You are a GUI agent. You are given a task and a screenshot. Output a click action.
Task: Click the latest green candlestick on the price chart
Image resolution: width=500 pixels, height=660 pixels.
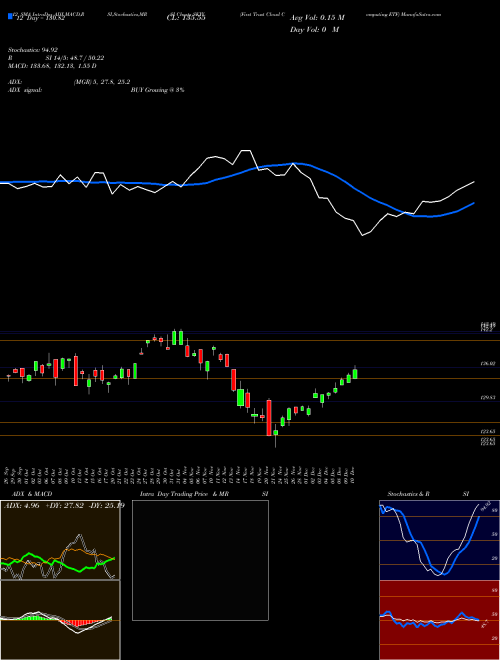pos(355,374)
